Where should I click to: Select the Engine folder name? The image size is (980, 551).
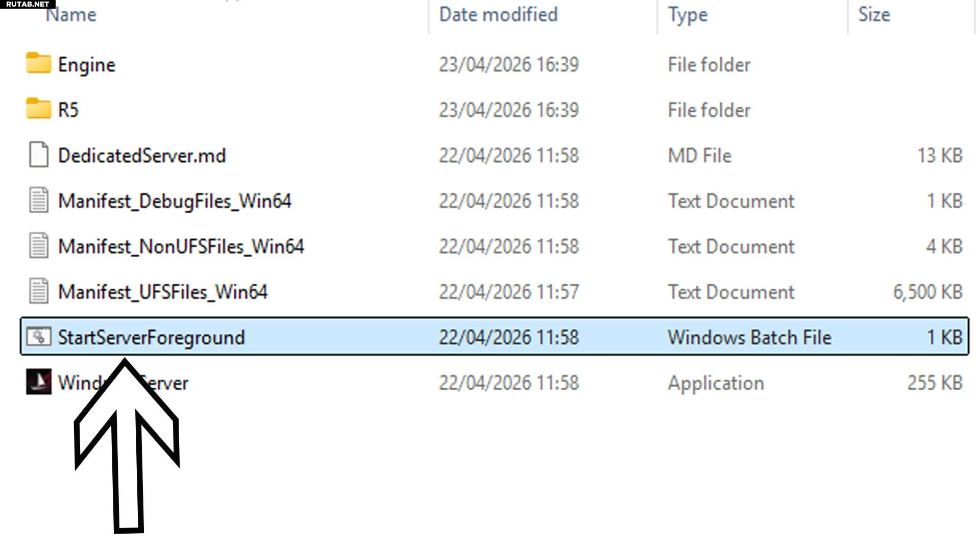pyautogui.click(x=87, y=65)
